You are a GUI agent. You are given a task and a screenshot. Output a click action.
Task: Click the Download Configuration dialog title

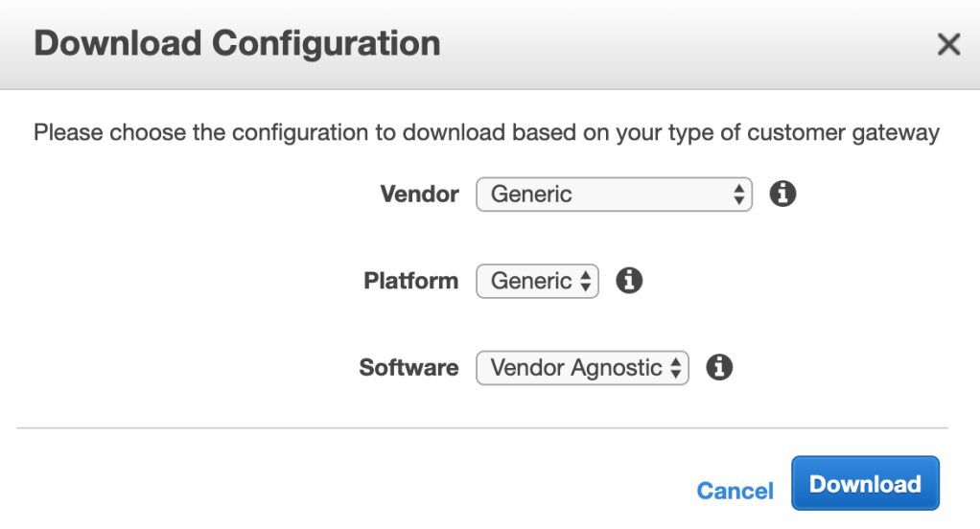[x=237, y=44]
